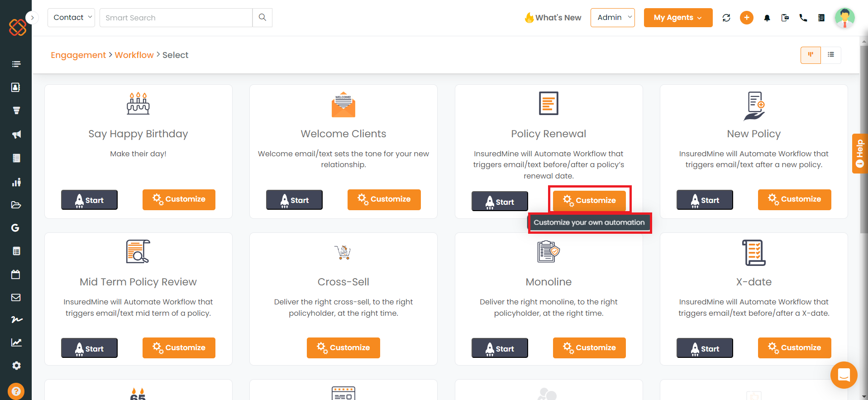Open the Admin role dropdown
The width and height of the screenshot is (868, 400).
(613, 18)
